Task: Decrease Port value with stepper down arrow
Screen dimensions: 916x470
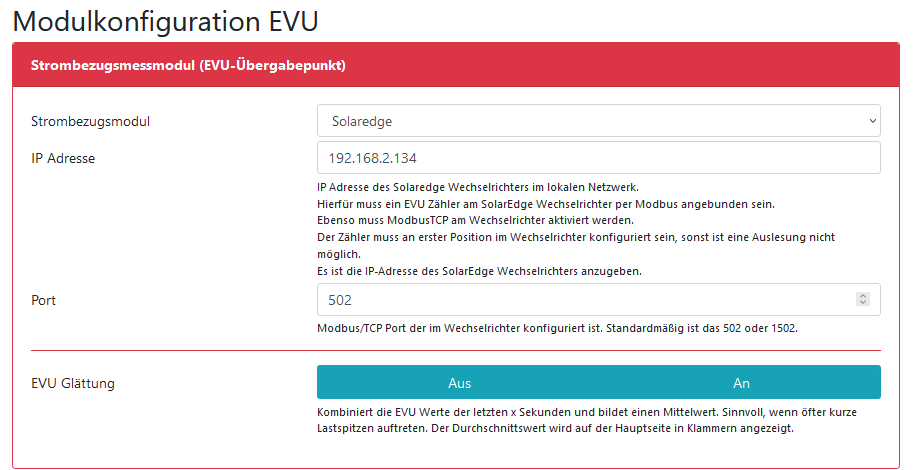Action: coord(862,303)
